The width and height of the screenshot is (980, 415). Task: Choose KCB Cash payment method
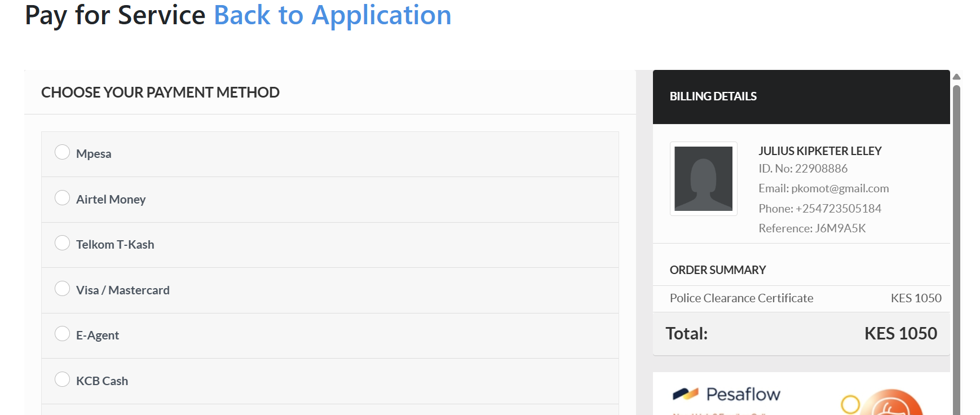coord(62,379)
